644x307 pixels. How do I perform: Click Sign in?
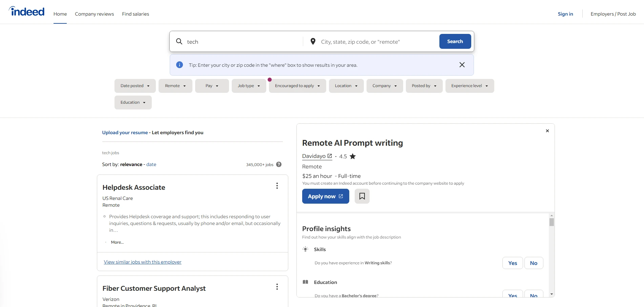(565, 14)
